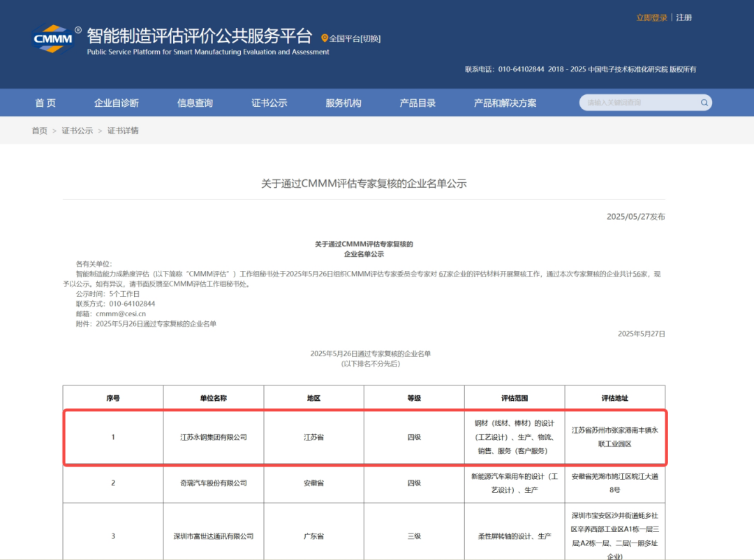The height and width of the screenshot is (560, 754).
Task: Click the note (以下排名不分先后)
Action: 370,364
